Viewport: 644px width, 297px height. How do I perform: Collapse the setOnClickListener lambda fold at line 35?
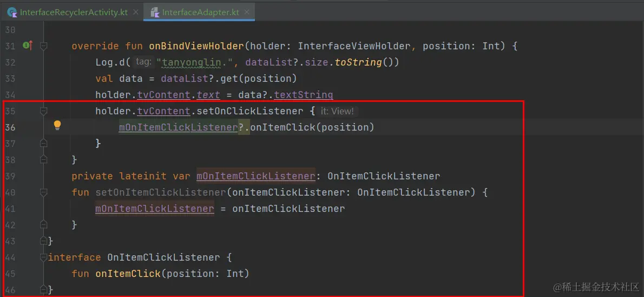(44, 111)
